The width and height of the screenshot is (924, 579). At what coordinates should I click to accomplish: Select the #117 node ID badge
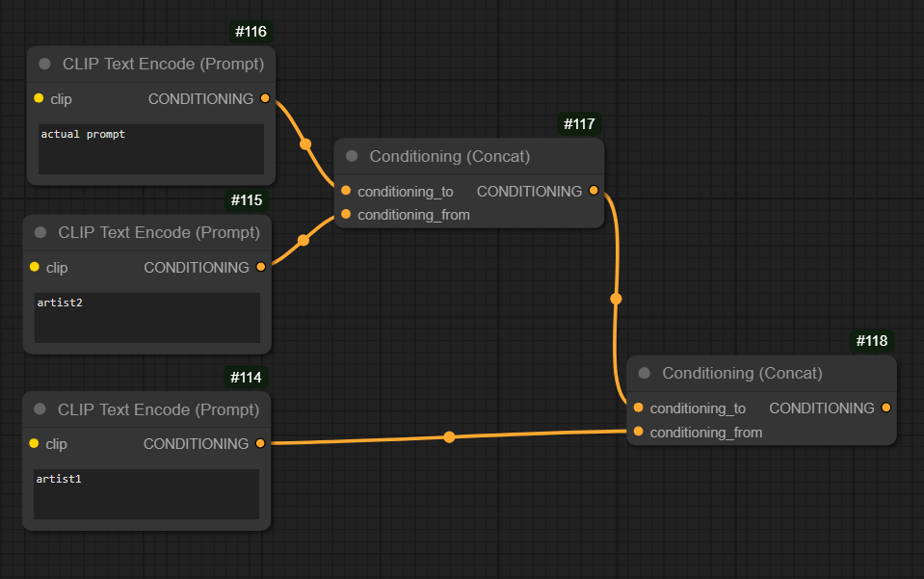click(579, 124)
